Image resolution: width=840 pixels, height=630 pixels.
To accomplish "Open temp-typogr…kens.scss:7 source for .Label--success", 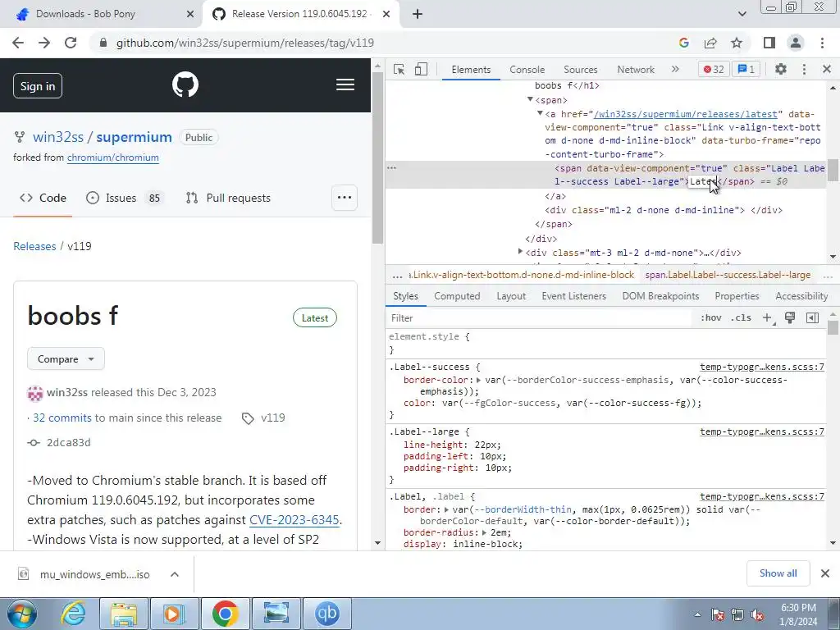I will point(762,367).
